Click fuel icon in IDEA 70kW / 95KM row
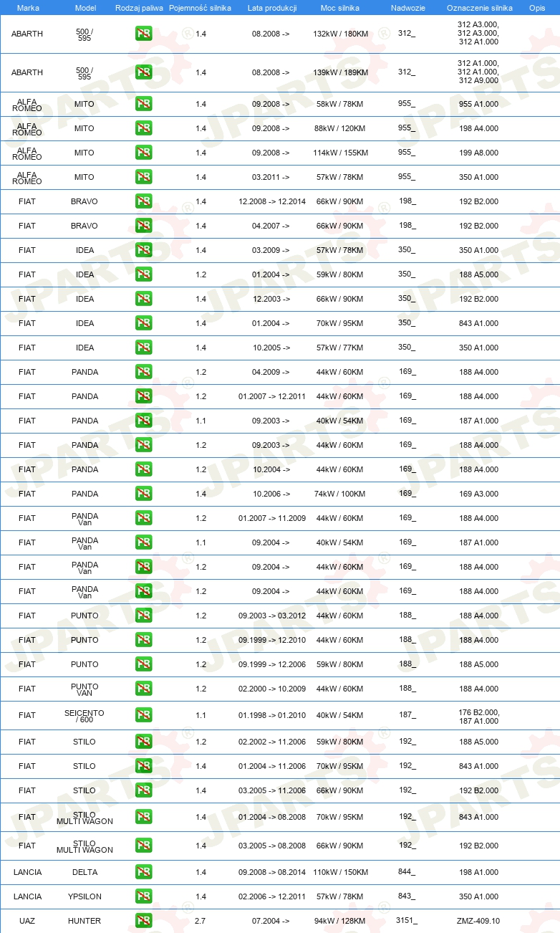The width and height of the screenshot is (560, 933). coord(144,322)
